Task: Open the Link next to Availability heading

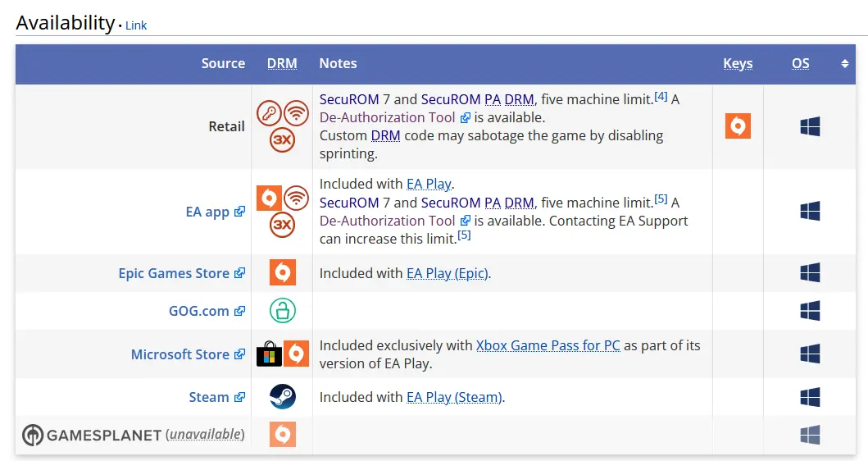Action: (x=136, y=25)
